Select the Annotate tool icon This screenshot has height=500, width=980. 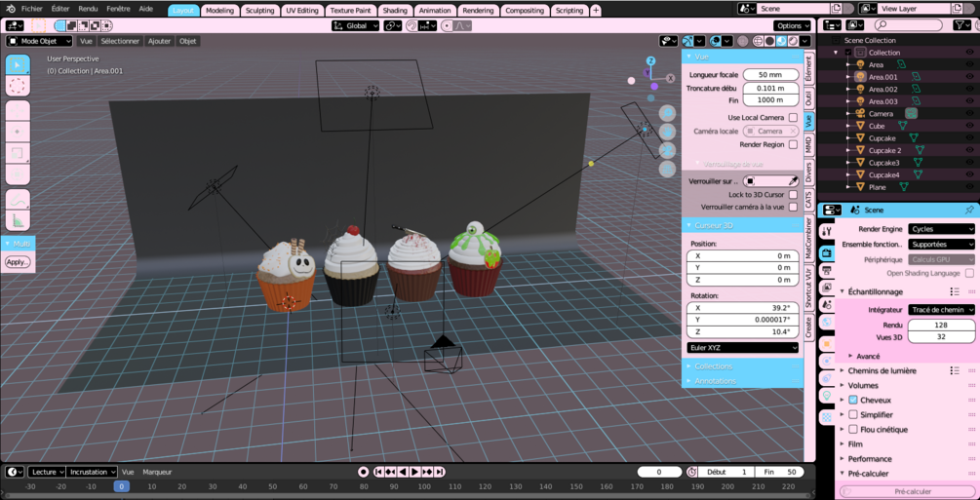coord(18,199)
